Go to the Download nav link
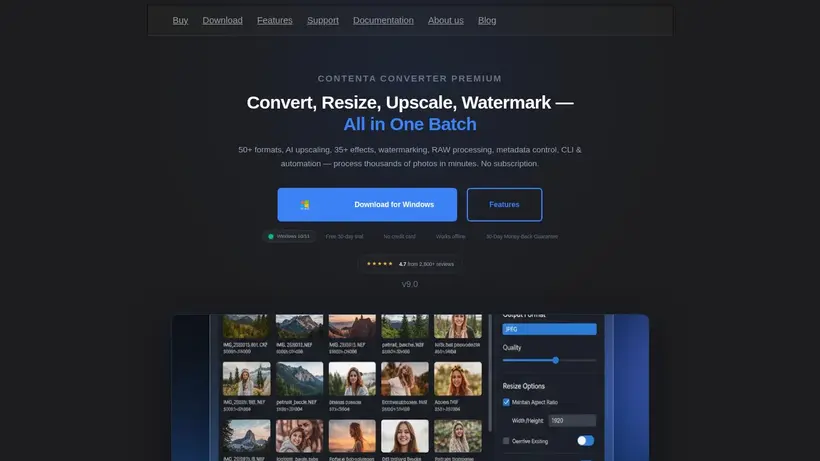The height and width of the screenshot is (461, 820). 222,20
